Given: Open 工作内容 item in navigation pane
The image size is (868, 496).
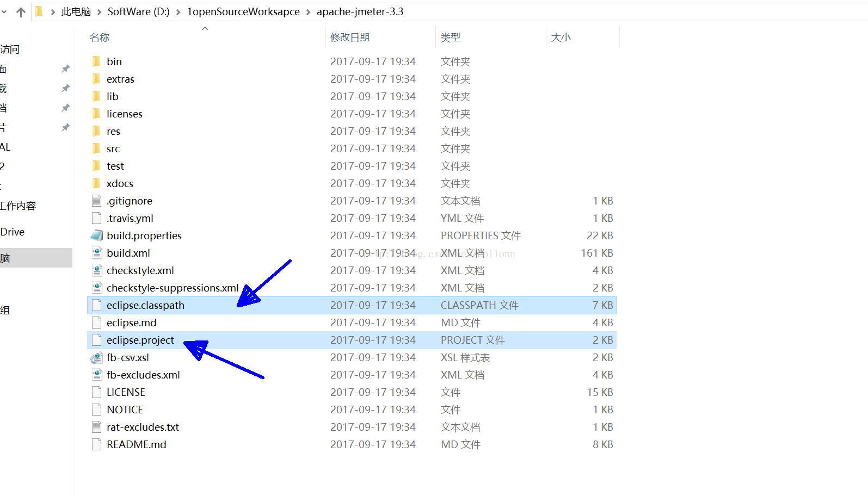Looking at the screenshot, I should (18, 206).
